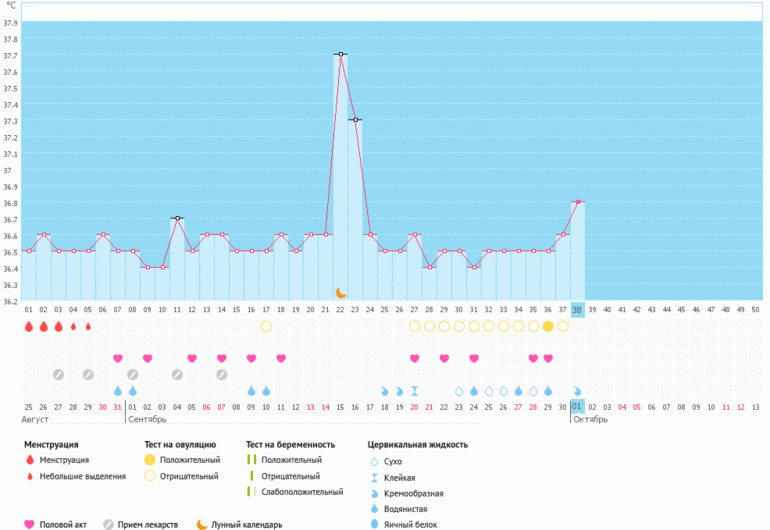Select highlighted cycle day 38 on the axis
This screenshot has height=530, width=770.
pyautogui.click(x=577, y=310)
